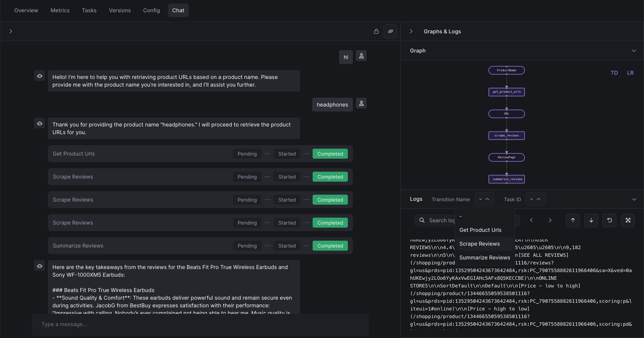Viewport: 644px width, 338px height.
Task: Click the 'headphones' message bubble
Action: (x=333, y=105)
